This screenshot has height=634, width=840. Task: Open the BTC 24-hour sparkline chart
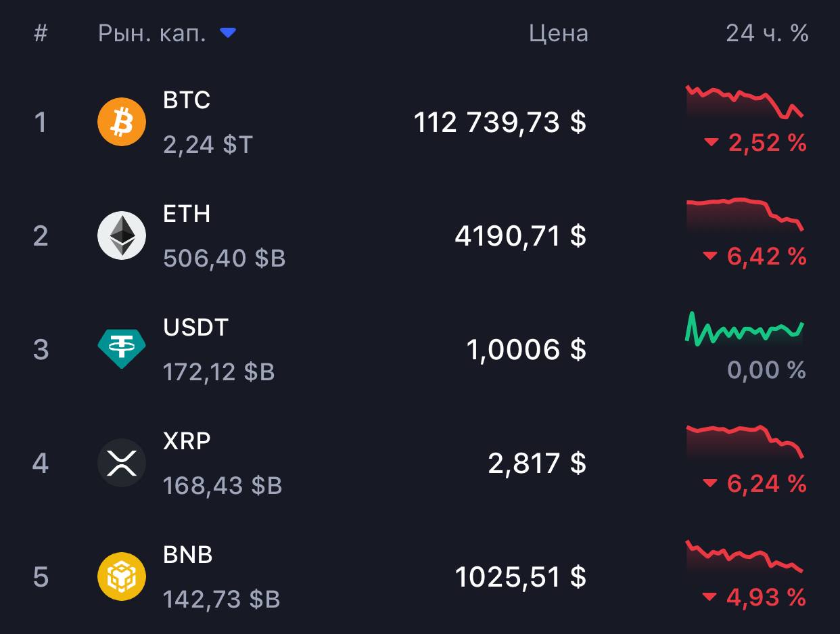pos(745,103)
